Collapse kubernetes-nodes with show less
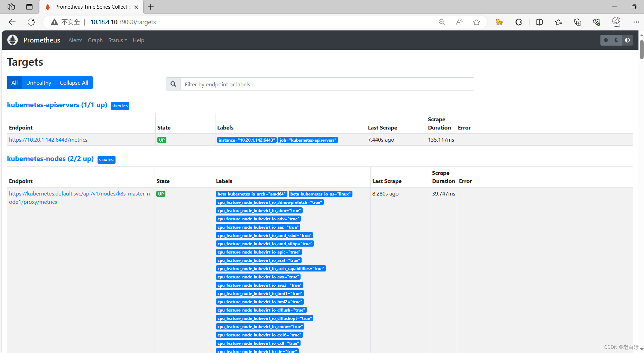Viewport: 644px width, 353px height. click(x=107, y=160)
